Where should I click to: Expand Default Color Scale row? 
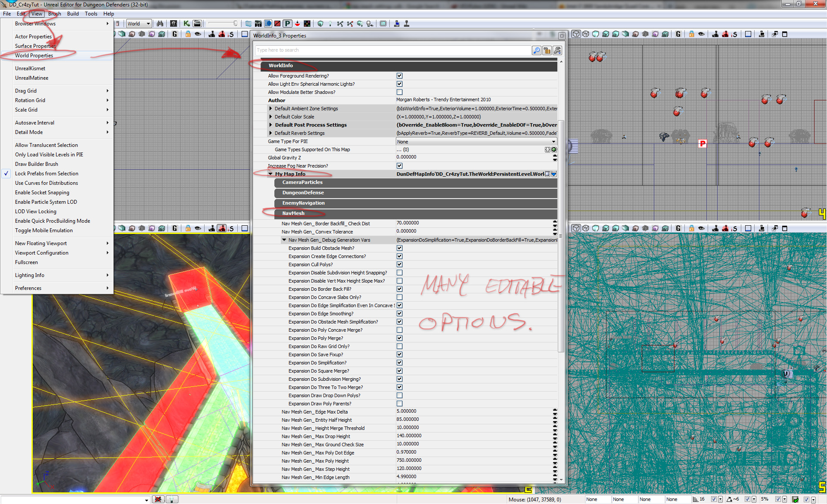point(270,117)
